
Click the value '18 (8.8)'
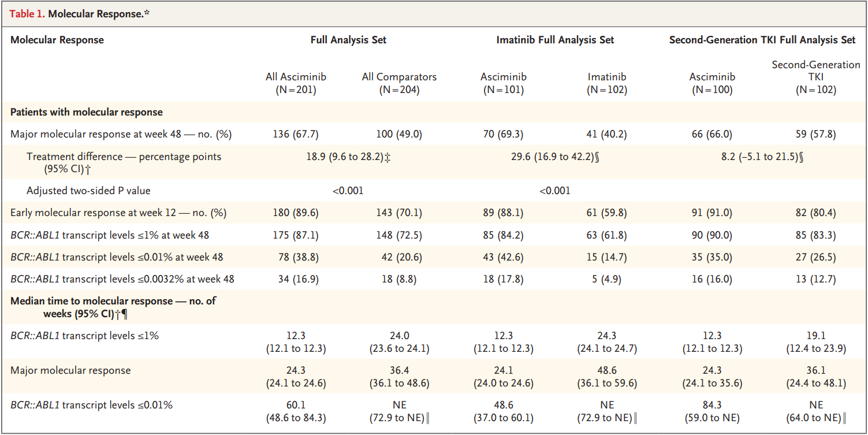tap(400, 280)
